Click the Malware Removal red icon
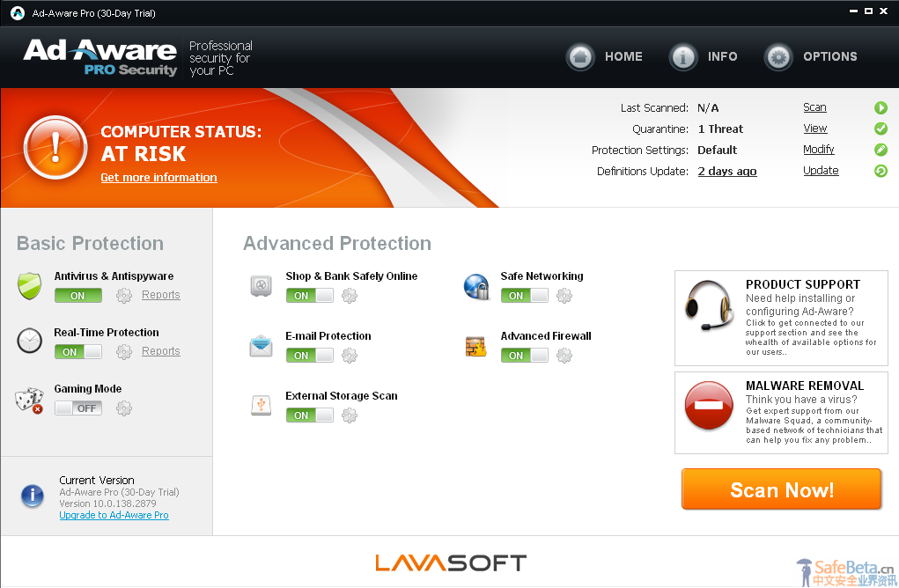Image resolution: width=899 pixels, height=588 pixels. click(709, 405)
